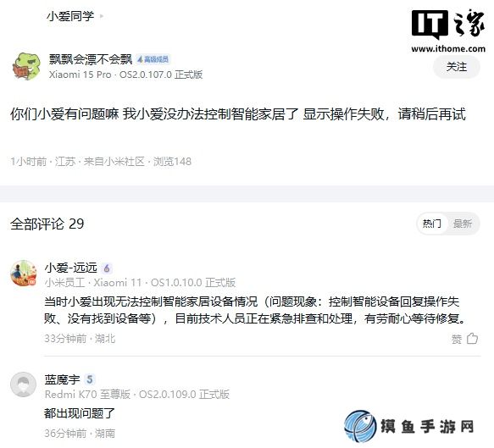Open the 小爱同学 forum section
The image size is (494, 448).
(x=70, y=16)
